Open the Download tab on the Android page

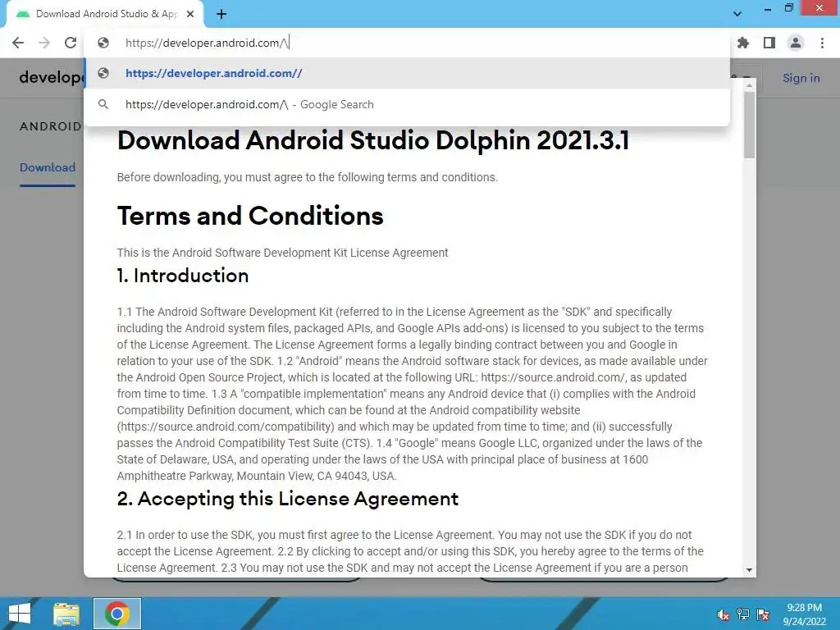(48, 167)
